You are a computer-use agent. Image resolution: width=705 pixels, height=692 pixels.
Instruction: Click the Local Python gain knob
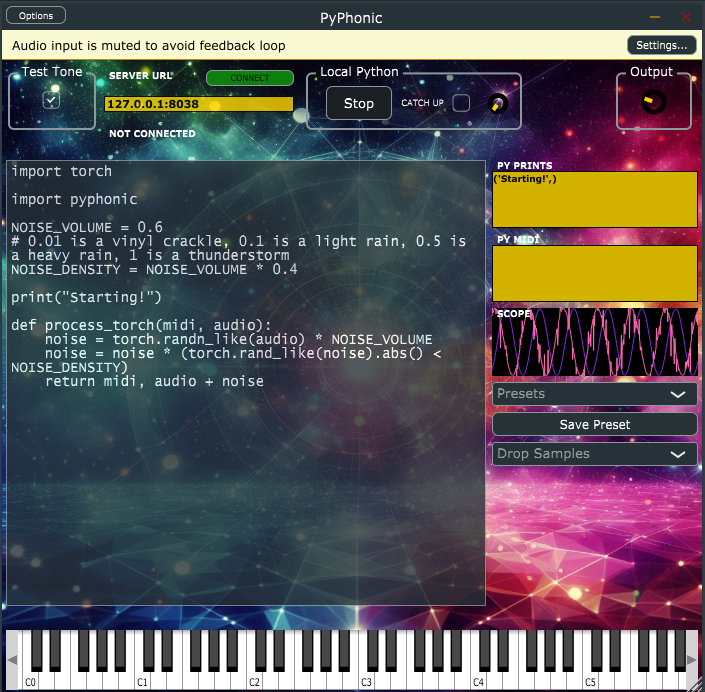[x=497, y=103]
